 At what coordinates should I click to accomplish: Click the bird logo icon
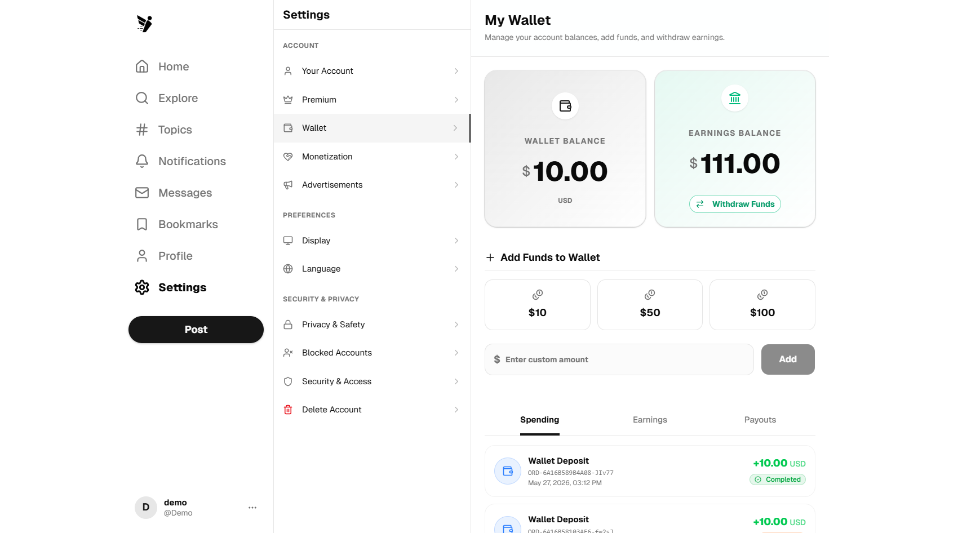[x=145, y=24]
